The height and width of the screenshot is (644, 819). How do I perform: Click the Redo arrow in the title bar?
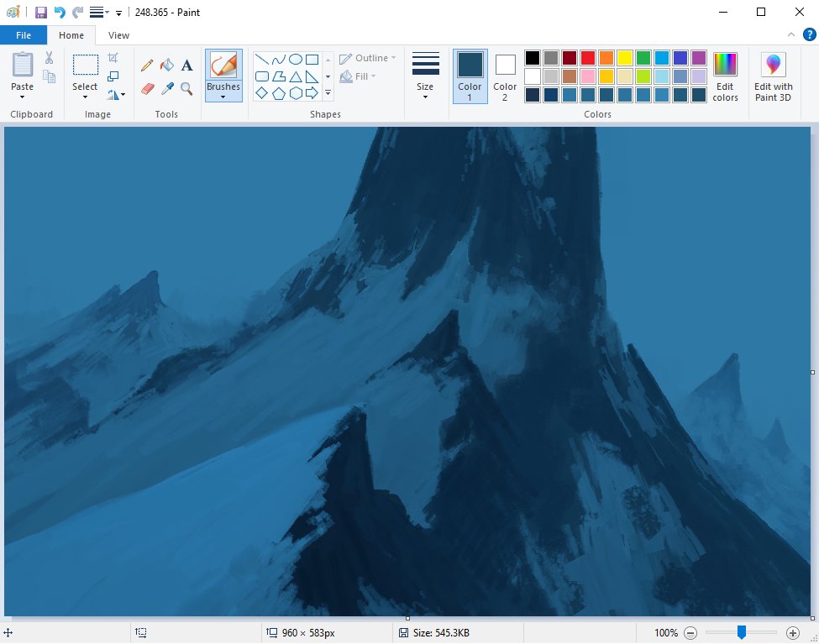click(x=78, y=13)
